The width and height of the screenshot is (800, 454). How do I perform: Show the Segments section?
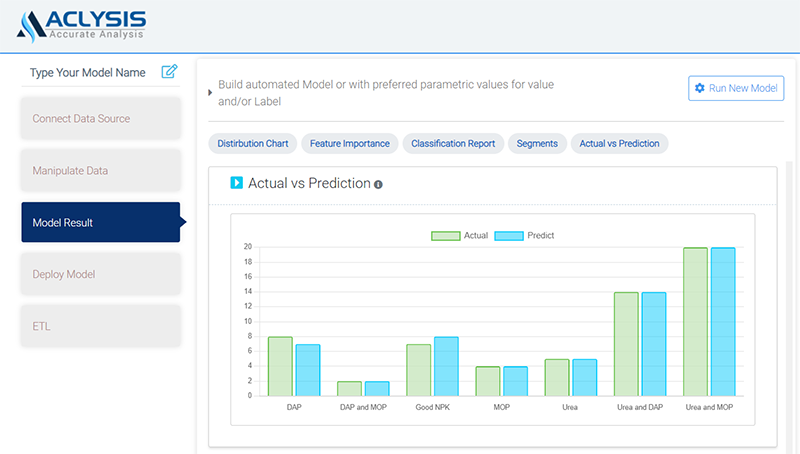(537, 143)
